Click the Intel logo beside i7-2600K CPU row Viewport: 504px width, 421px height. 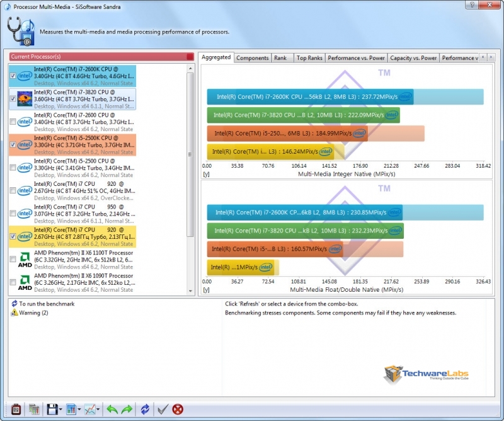point(25,76)
